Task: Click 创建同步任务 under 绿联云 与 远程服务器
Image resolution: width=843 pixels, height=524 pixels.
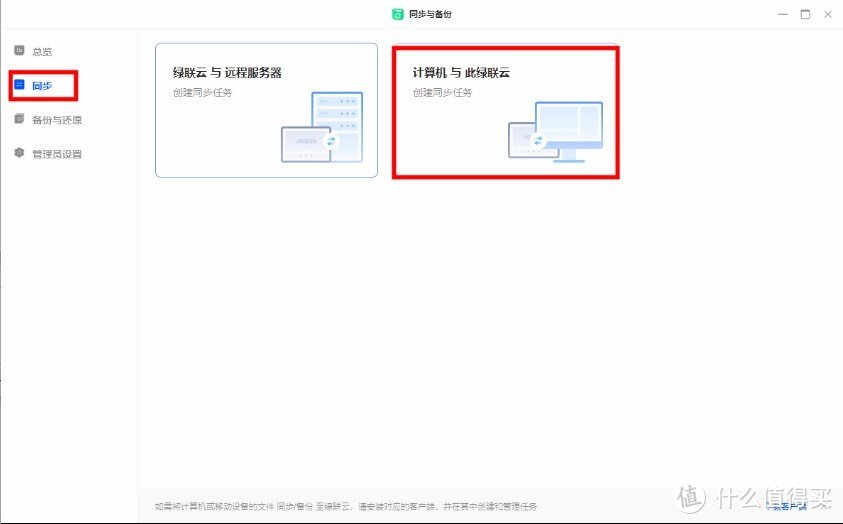Action: tap(202, 92)
